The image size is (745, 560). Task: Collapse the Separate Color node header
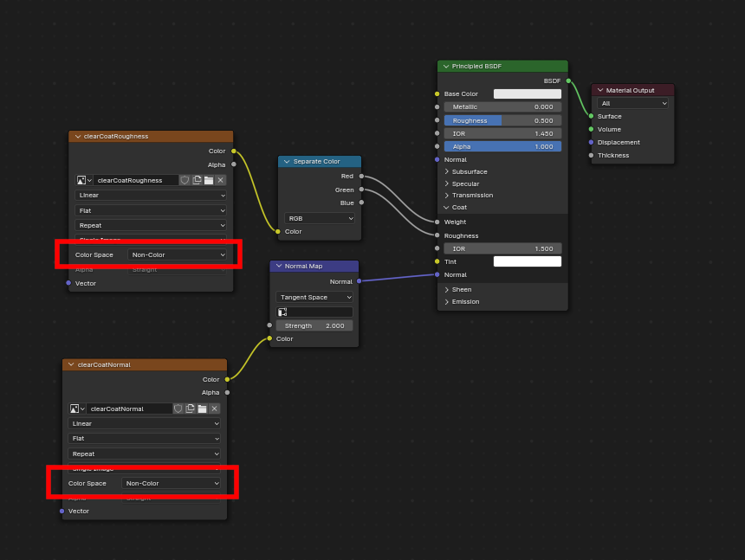(x=286, y=161)
